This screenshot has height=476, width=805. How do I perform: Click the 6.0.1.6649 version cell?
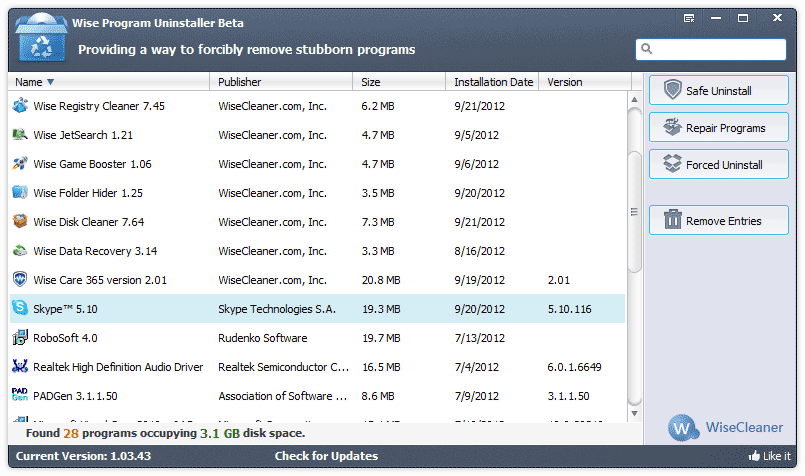(574, 367)
